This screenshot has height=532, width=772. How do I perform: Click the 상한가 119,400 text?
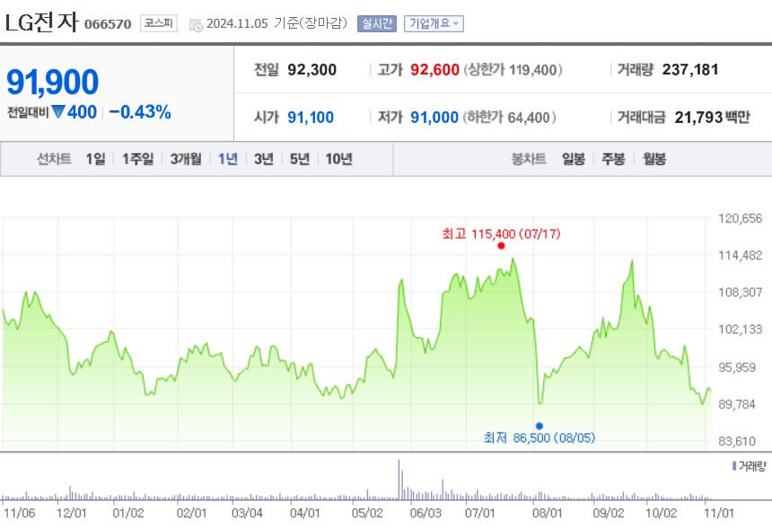[513, 70]
